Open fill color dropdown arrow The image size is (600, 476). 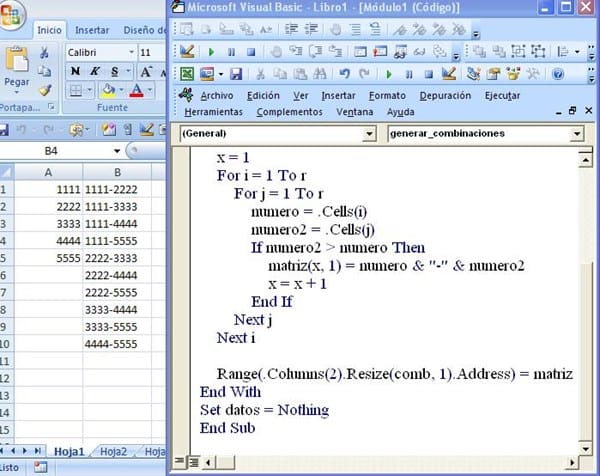tap(121, 90)
